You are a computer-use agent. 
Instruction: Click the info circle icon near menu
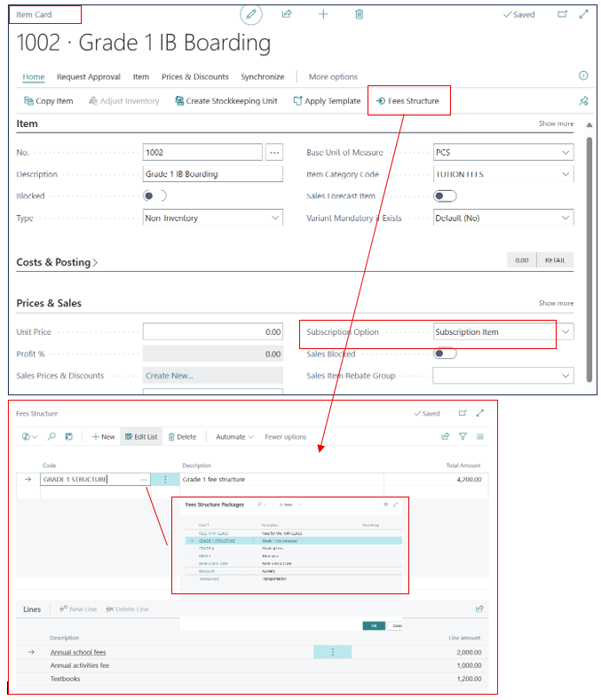click(583, 76)
